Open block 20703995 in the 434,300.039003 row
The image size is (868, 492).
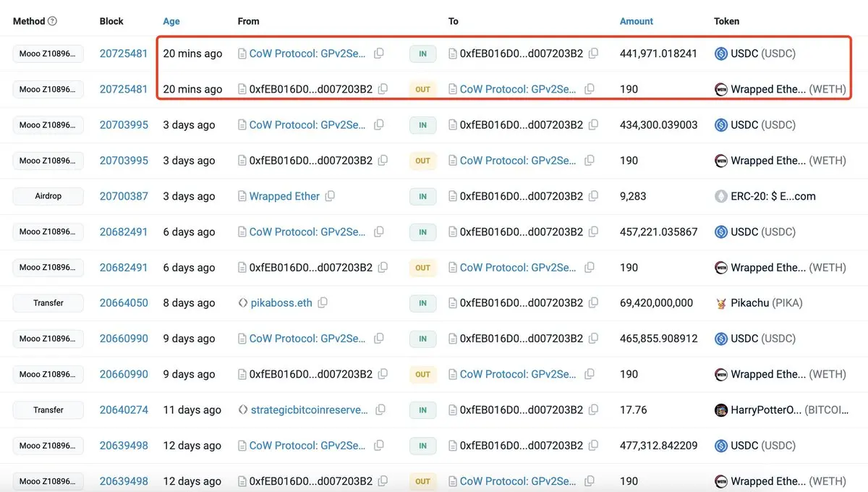point(124,124)
